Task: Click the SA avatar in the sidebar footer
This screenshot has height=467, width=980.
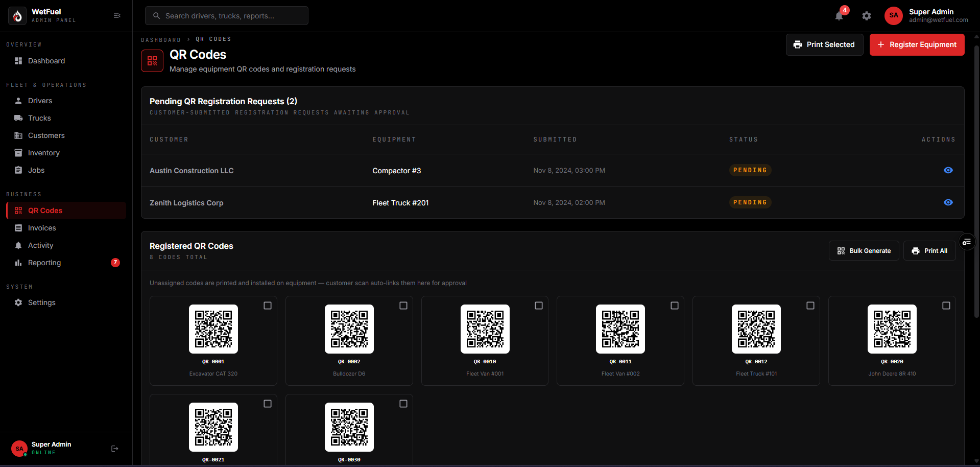Action: 19,449
